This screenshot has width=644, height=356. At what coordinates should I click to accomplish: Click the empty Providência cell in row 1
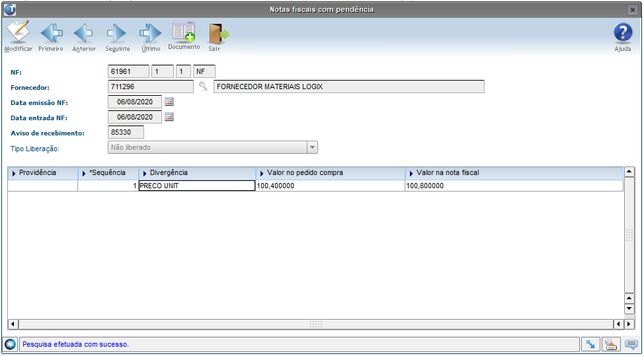pos(43,186)
